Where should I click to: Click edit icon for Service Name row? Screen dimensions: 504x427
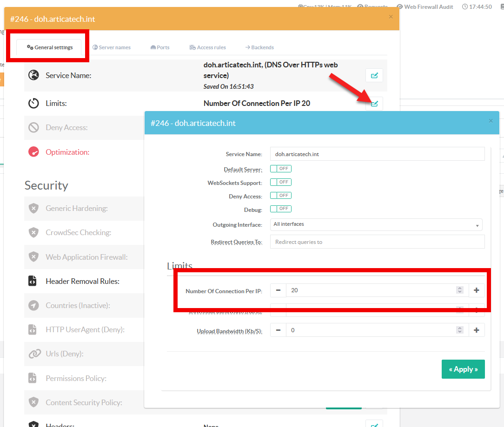(374, 75)
